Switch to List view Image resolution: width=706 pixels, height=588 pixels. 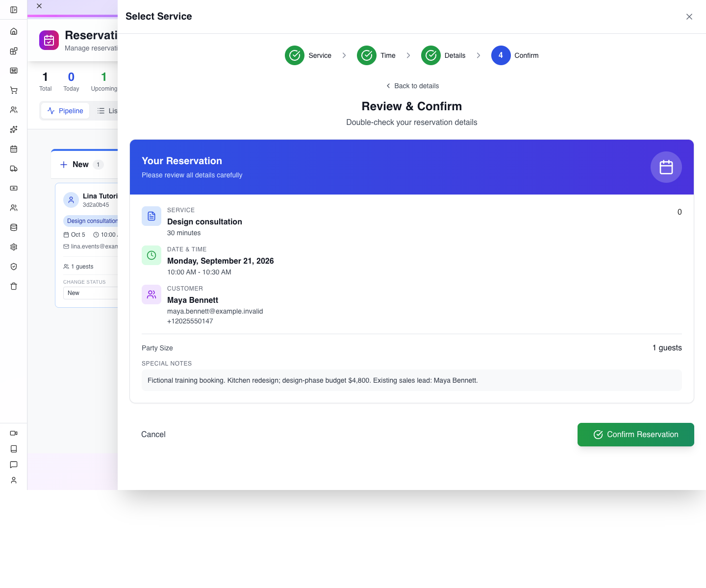click(107, 111)
